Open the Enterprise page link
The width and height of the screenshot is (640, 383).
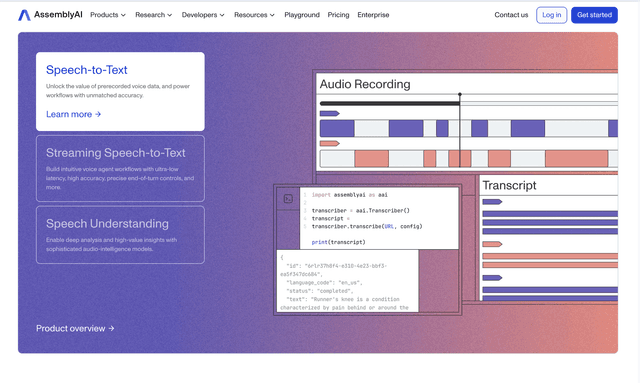[x=373, y=15]
